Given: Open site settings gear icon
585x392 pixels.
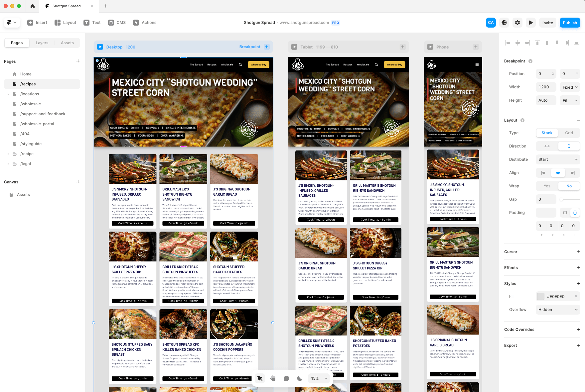Looking at the screenshot, I should point(517,23).
